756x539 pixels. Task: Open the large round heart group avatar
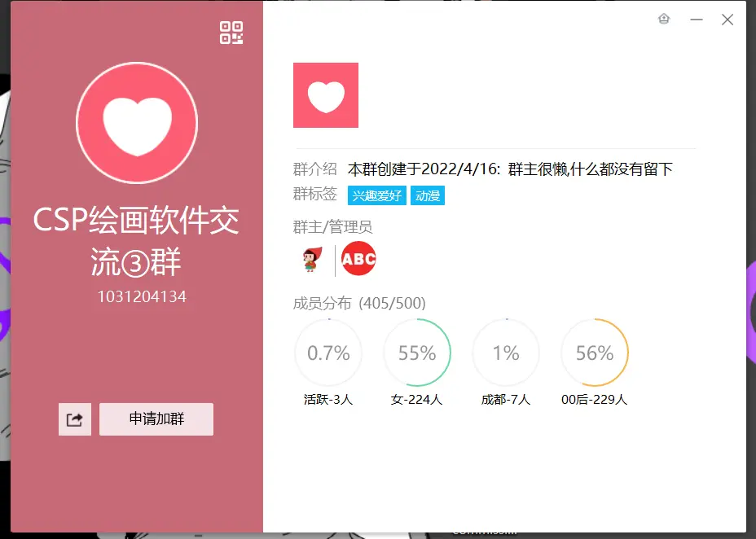coord(137,123)
